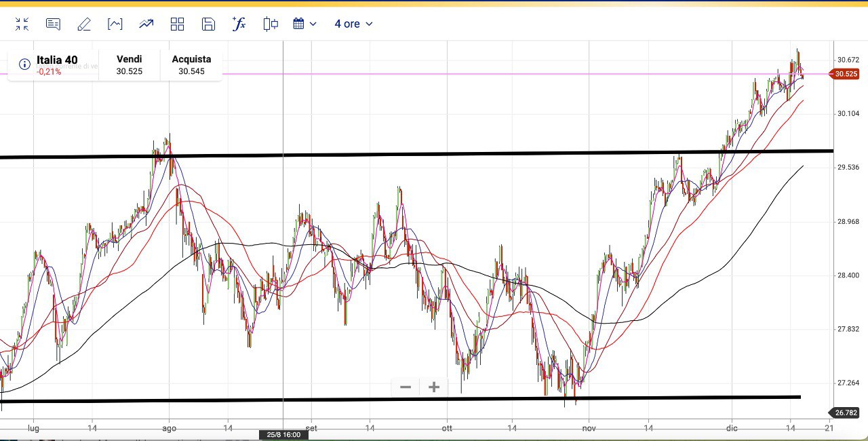Click the 26.782 price tag on axis
Image resolution: width=868 pixels, height=441 pixels.
[847, 413]
